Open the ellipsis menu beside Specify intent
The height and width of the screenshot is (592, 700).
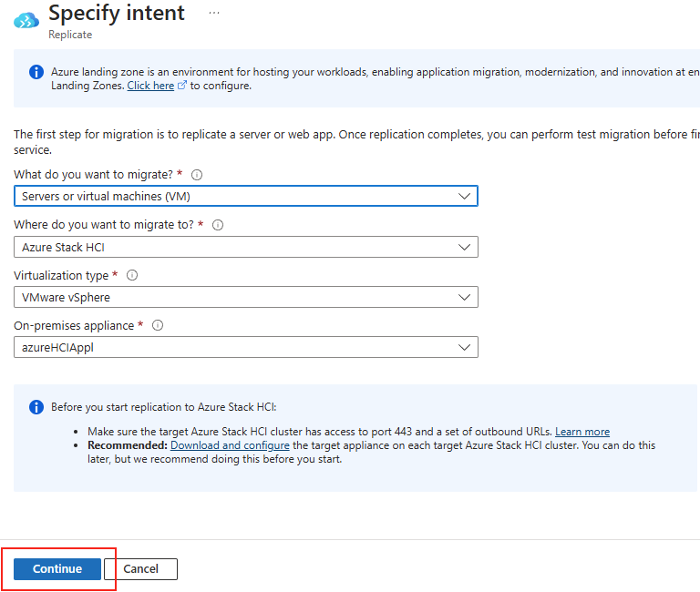214,13
